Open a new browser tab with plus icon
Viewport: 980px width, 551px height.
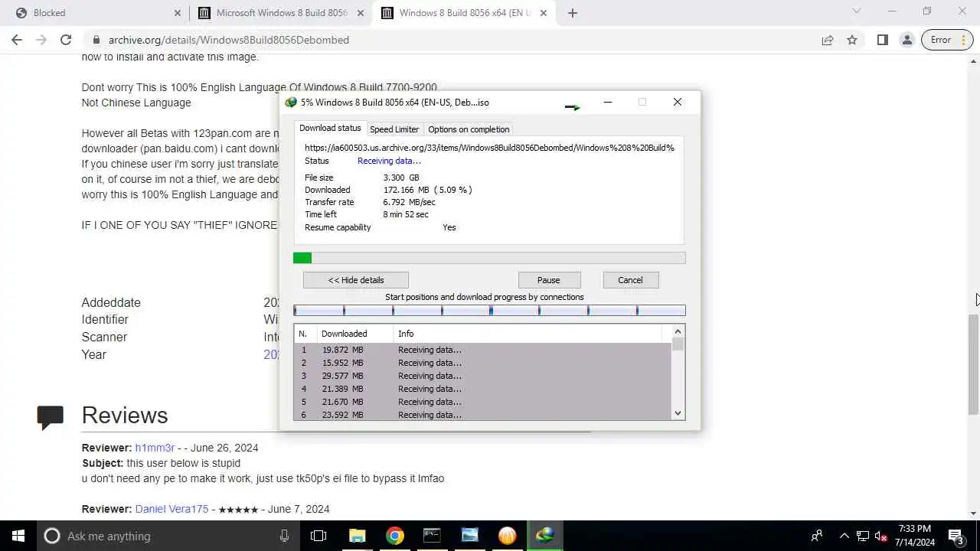[573, 13]
